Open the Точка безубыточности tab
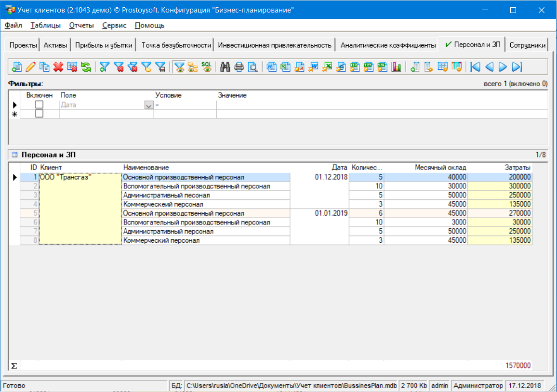The height and width of the screenshot is (392, 557). click(176, 45)
